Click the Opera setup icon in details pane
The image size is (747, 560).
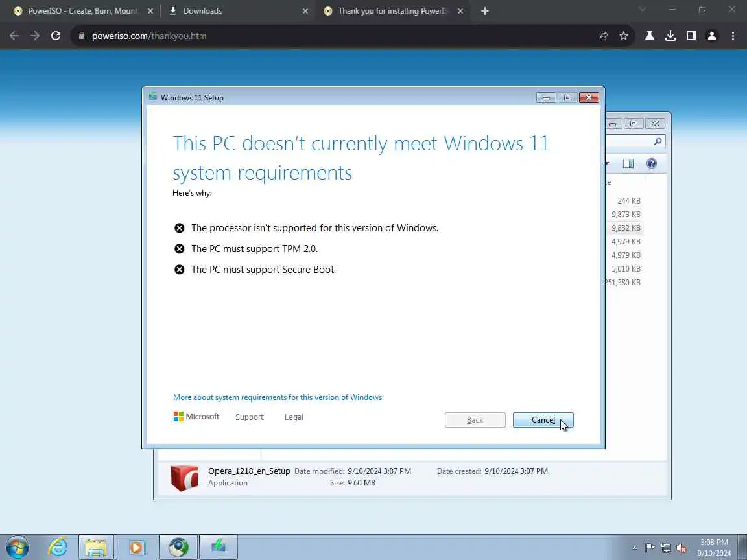coord(184,478)
